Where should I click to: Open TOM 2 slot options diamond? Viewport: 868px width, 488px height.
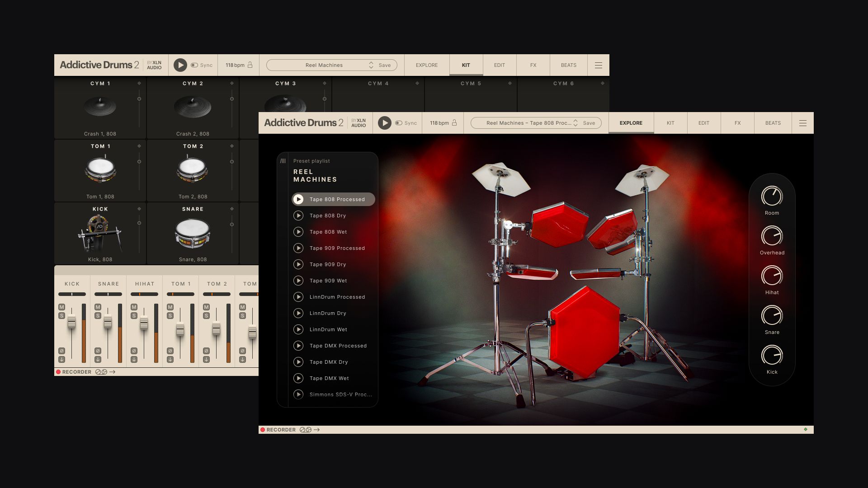[x=232, y=146]
